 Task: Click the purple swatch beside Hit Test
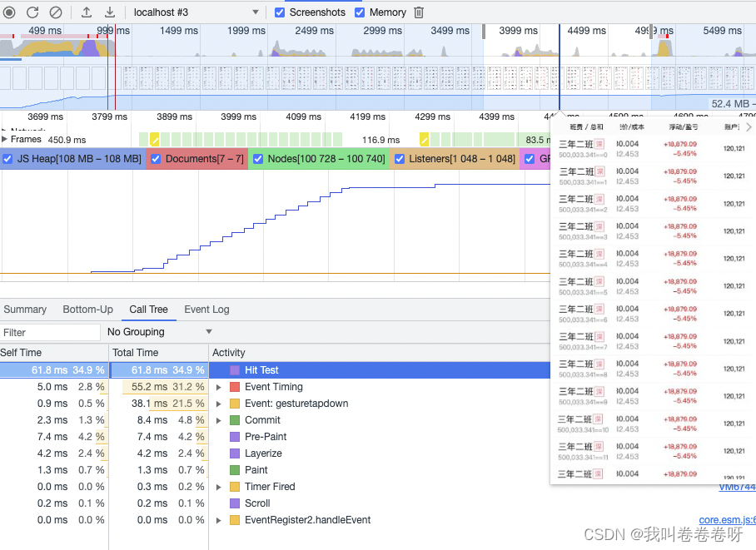pos(235,370)
